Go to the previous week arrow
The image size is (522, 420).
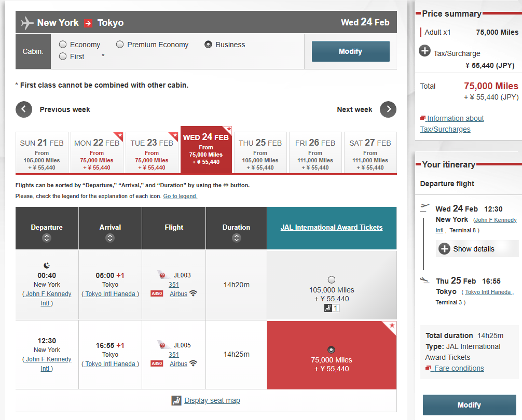(x=24, y=109)
